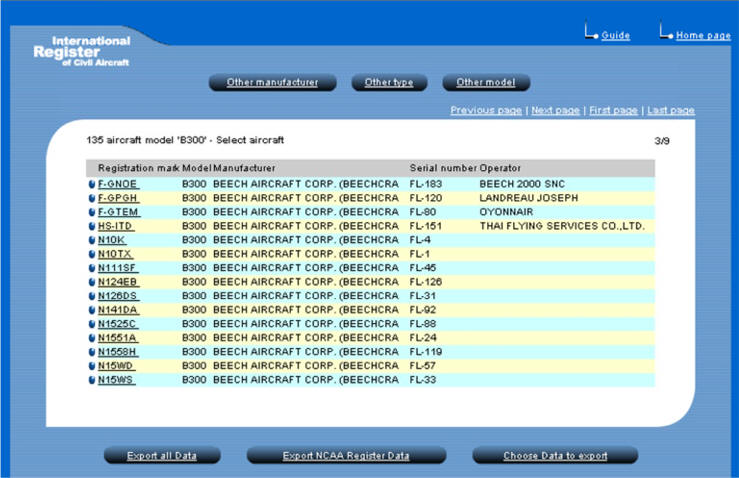Click the 3/9 page indicator
The width and height of the screenshot is (739, 478).
point(662,141)
